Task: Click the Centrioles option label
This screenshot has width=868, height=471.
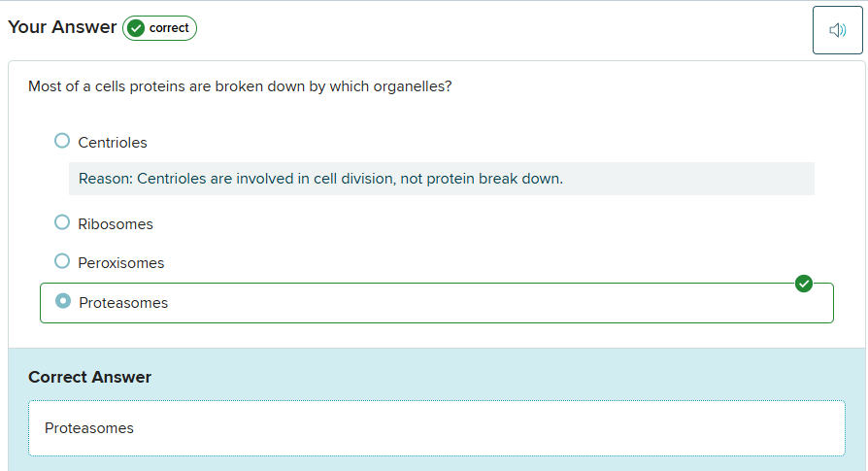Action: tap(113, 143)
